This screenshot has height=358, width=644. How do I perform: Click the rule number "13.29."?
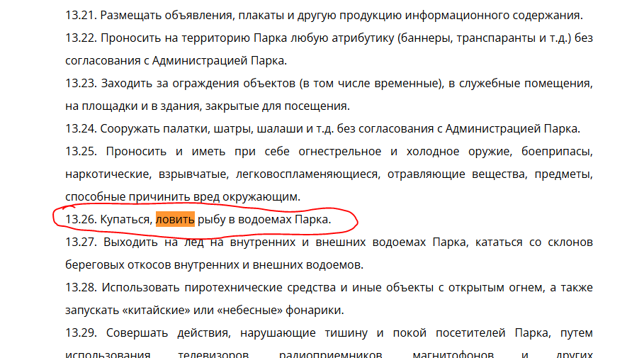[x=81, y=332]
